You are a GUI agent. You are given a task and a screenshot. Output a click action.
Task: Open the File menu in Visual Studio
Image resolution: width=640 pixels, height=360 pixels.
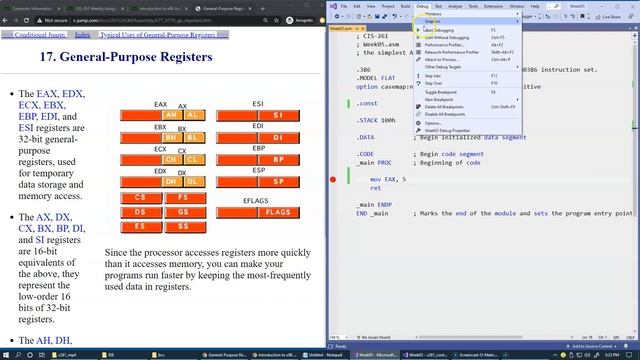tap(344, 6)
